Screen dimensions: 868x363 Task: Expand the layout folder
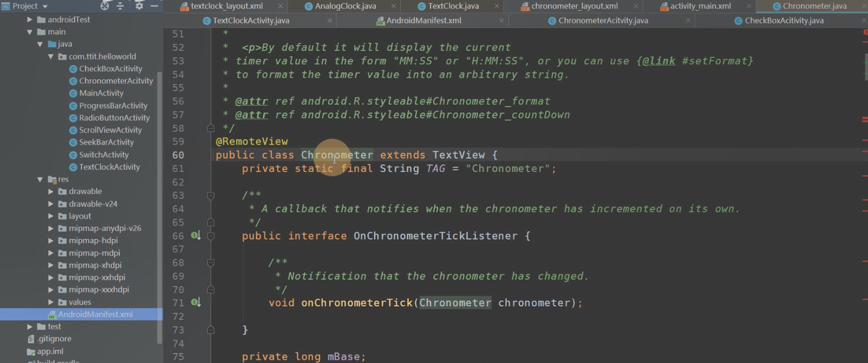pyautogui.click(x=51, y=216)
